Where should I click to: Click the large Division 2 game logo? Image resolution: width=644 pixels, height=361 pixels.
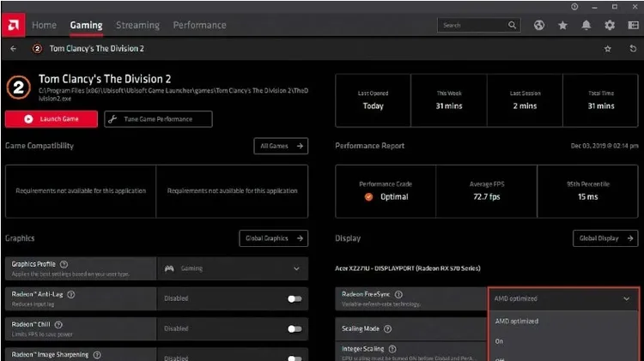[19, 87]
